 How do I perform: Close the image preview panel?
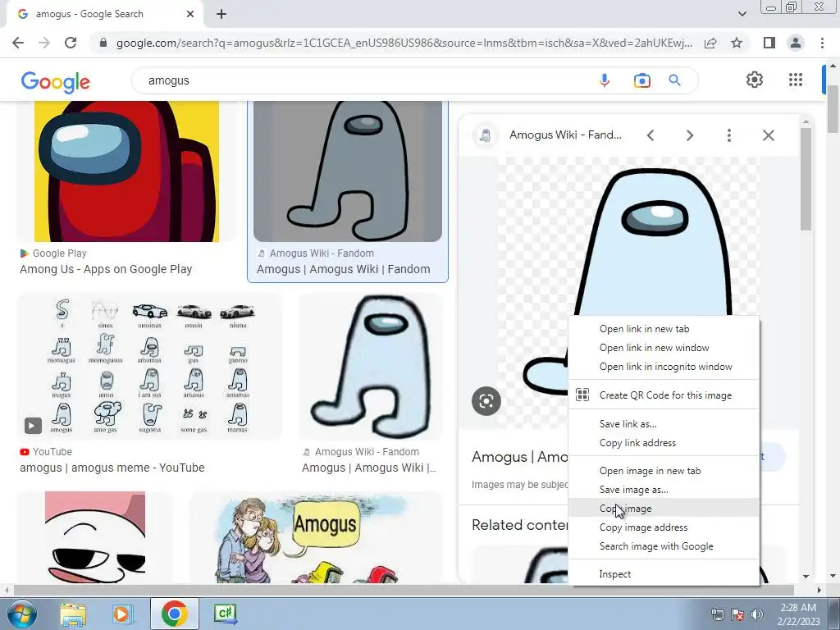768,135
